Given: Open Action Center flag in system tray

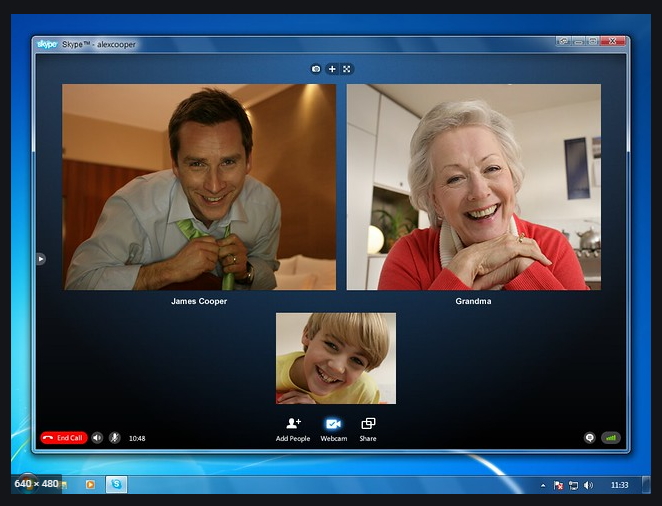Looking at the screenshot, I should [x=558, y=485].
